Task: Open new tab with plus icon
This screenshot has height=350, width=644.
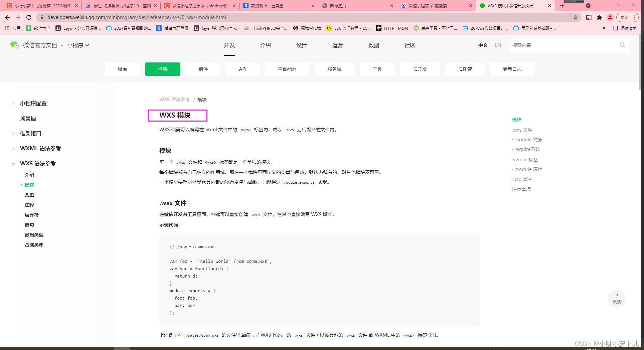Action: coord(562,6)
